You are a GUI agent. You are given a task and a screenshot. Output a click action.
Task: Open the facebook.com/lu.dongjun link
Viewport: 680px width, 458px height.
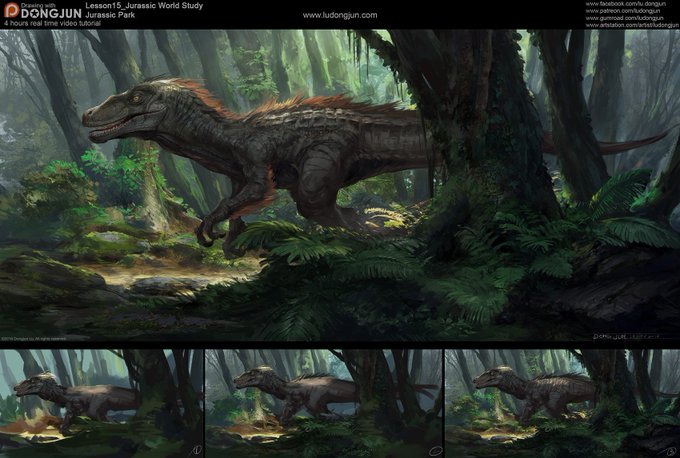coord(626,4)
